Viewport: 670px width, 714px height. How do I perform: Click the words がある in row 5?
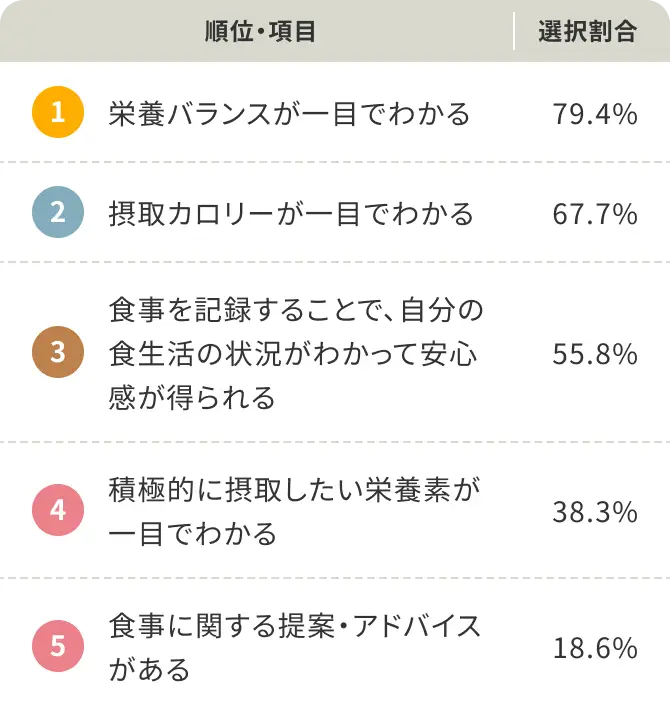click(x=149, y=669)
